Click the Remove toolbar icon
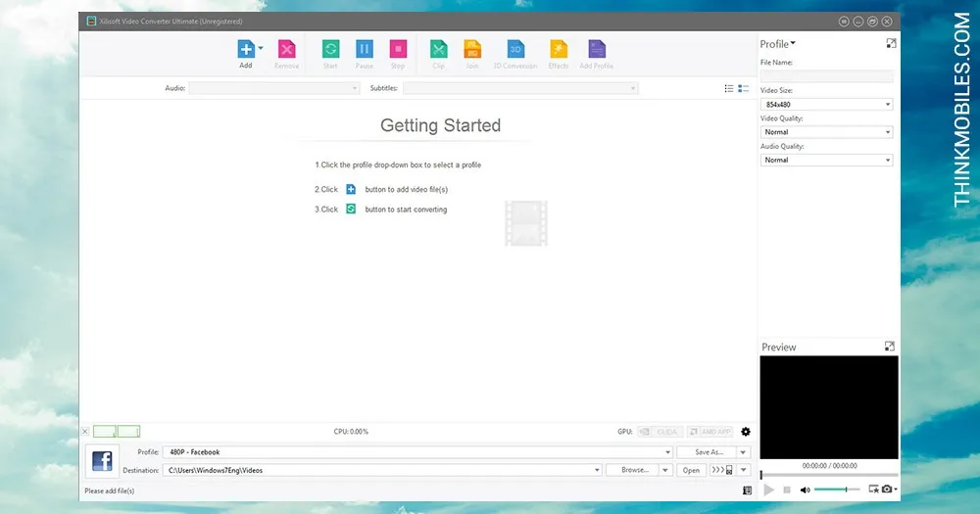Viewport: 980px width, 514px height. pyautogui.click(x=286, y=49)
